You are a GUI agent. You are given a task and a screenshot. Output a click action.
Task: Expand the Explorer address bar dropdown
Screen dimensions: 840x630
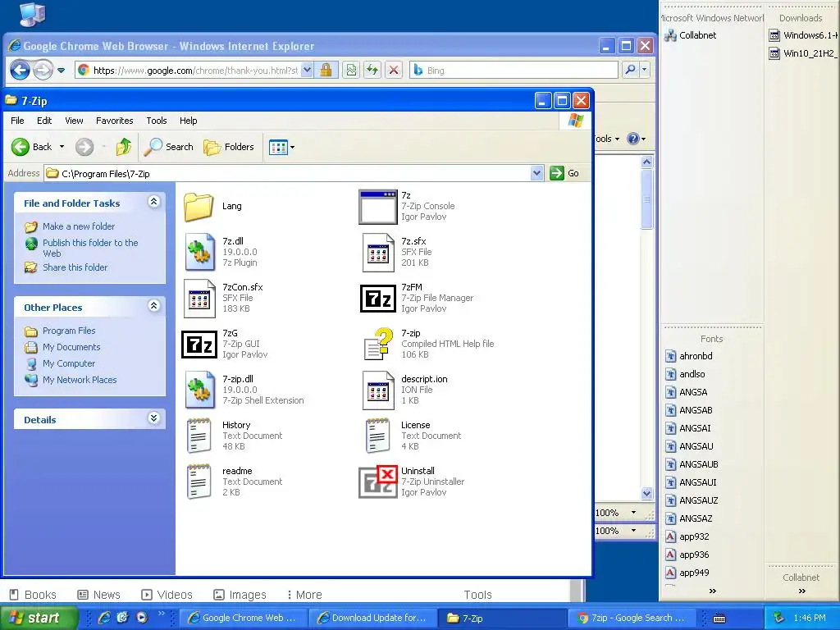click(x=536, y=173)
